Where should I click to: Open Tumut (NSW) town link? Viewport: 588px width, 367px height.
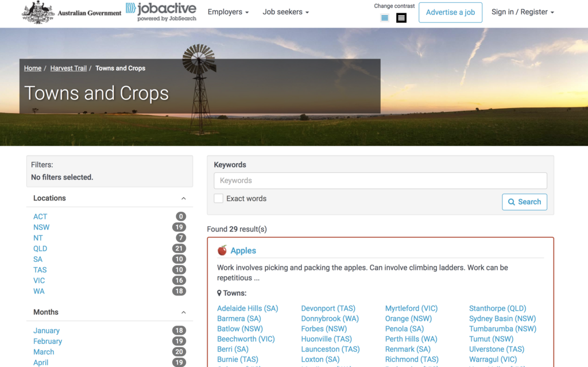pyautogui.click(x=492, y=339)
